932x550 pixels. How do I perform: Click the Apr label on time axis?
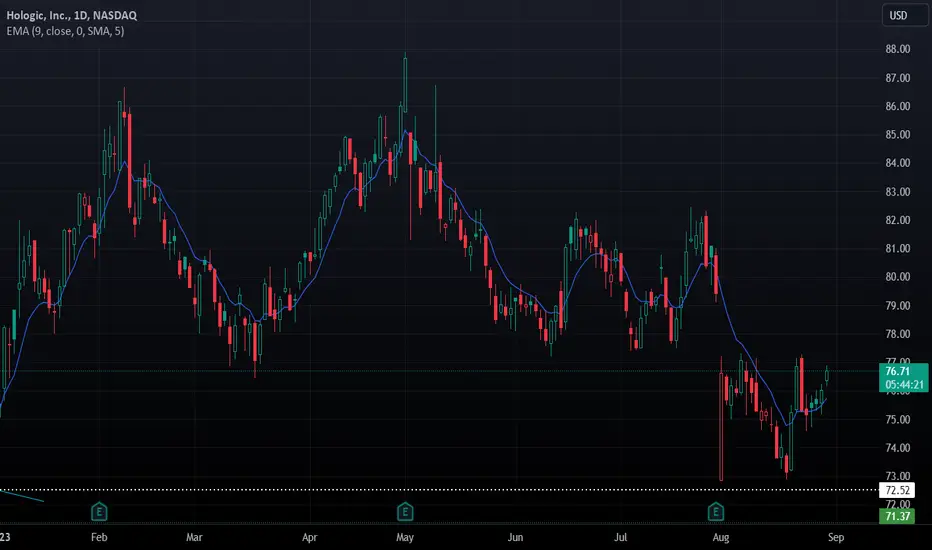point(310,538)
